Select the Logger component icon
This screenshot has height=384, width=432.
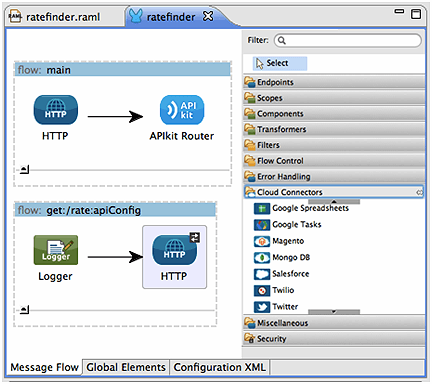[56, 250]
